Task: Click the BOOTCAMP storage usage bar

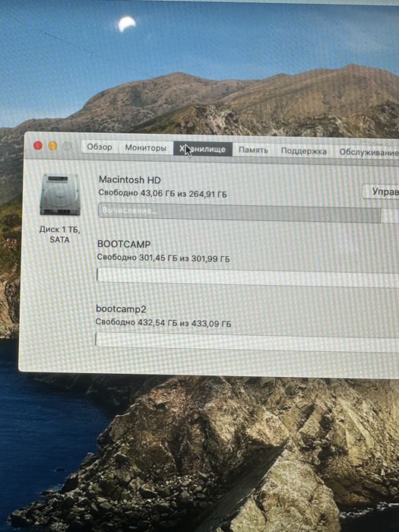Action: pyautogui.click(x=248, y=276)
